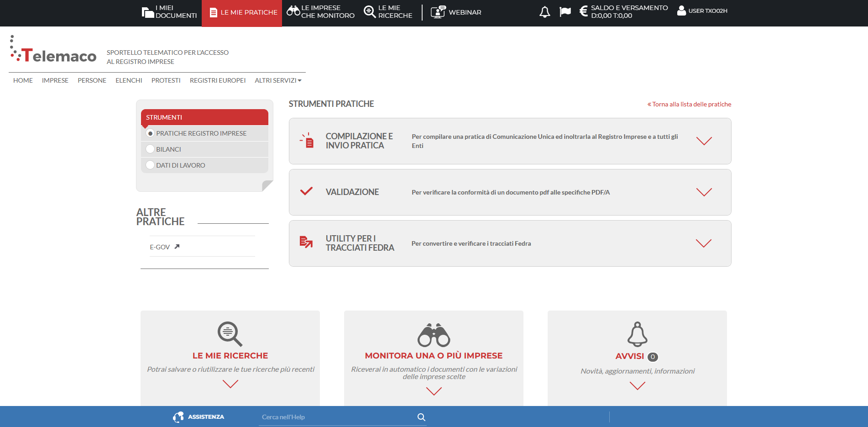Click the magnifier icon above Le Mie Ricerche

coord(230,334)
